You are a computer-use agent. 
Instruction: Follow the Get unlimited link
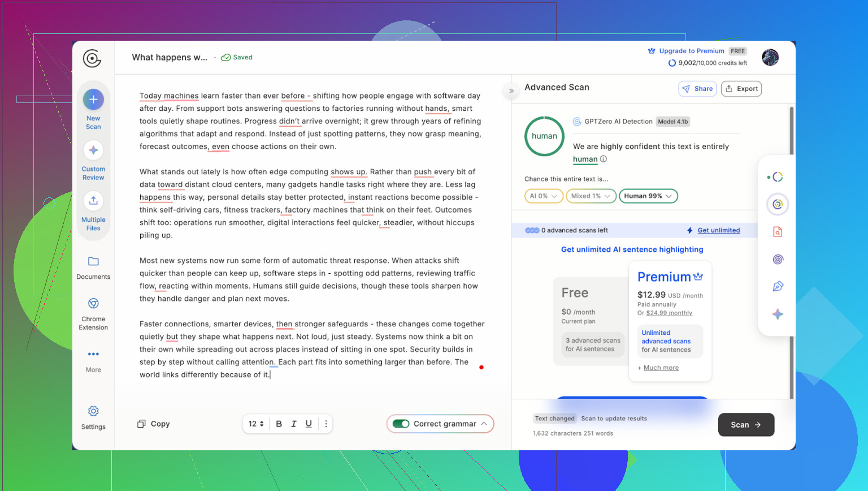[x=718, y=230]
